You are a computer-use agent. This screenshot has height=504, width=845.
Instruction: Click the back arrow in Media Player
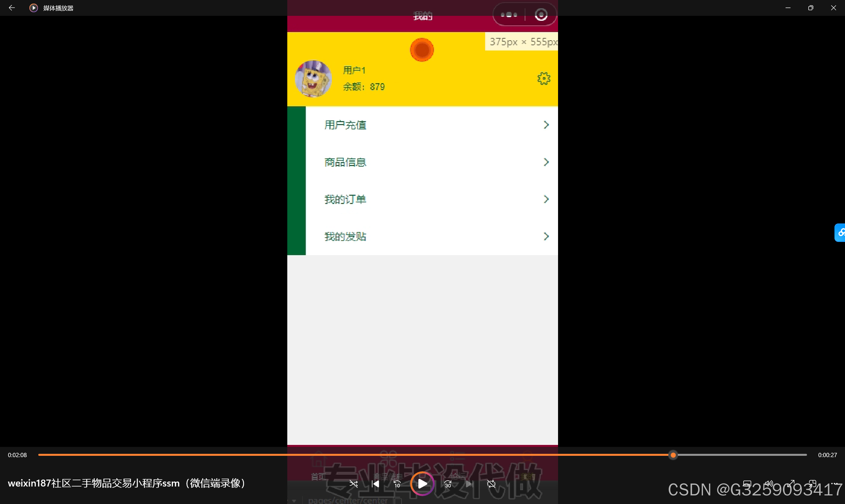[12, 8]
